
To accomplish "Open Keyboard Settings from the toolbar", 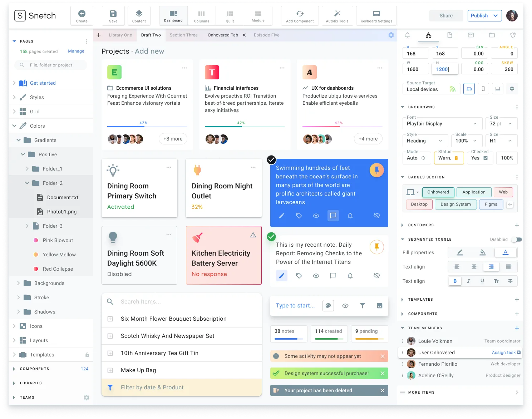I will click(376, 15).
